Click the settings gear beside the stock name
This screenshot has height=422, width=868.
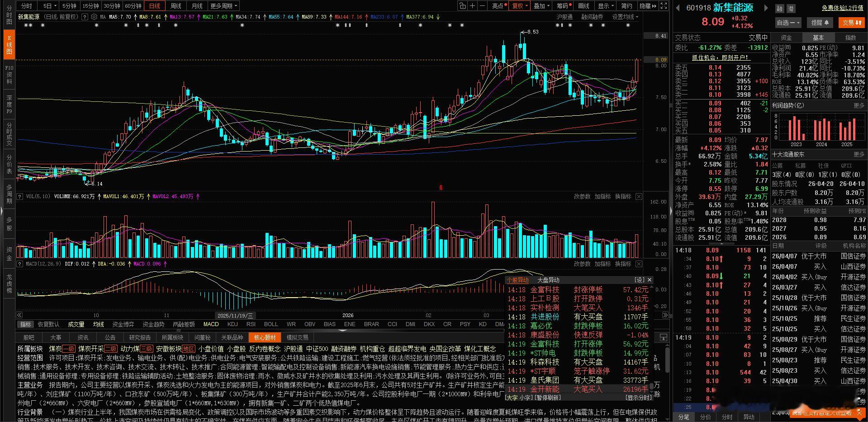pyautogui.click(x=94, y=17)
